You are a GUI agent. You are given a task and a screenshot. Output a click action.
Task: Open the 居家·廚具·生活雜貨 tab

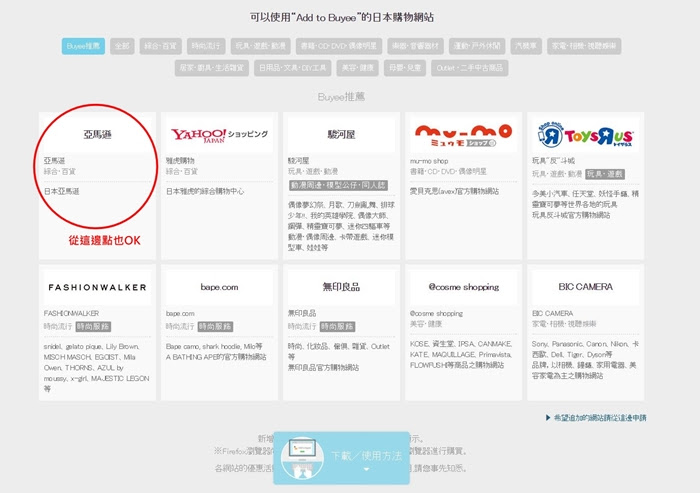tap(212, 68)
